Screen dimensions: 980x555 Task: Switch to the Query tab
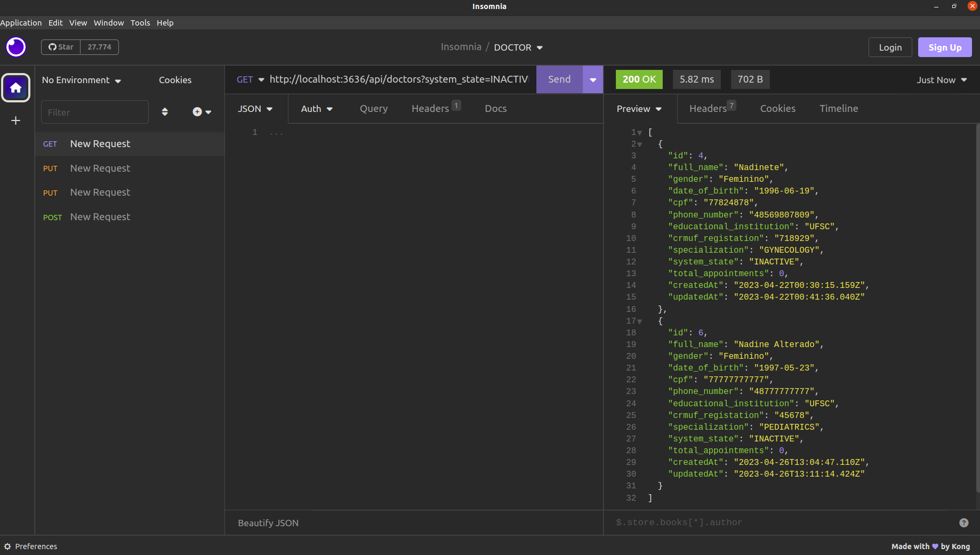[x=374, y=109]
